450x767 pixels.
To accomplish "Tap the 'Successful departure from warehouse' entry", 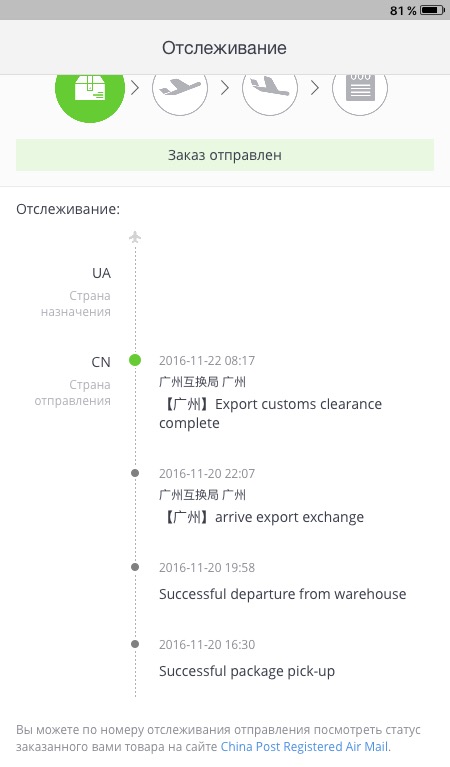I will 283,594.
